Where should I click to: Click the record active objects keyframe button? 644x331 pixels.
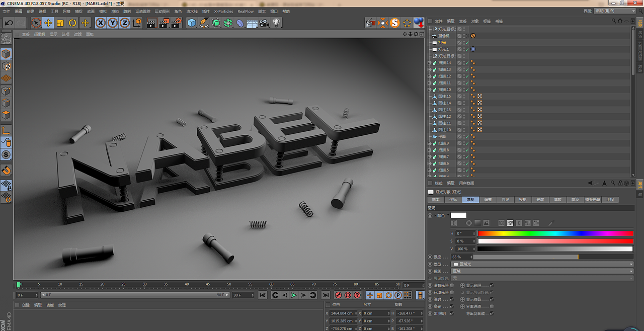(x=339, y=295)
